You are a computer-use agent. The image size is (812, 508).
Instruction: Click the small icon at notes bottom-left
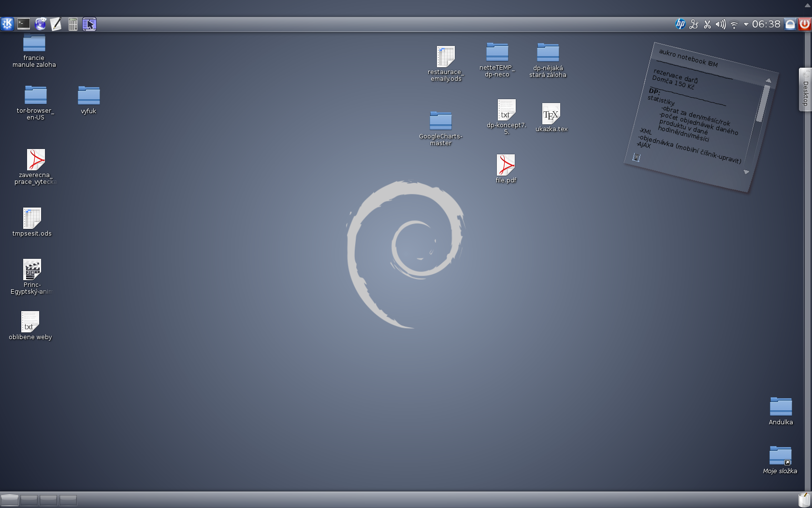pyautogui.click(x=637, y=157)
